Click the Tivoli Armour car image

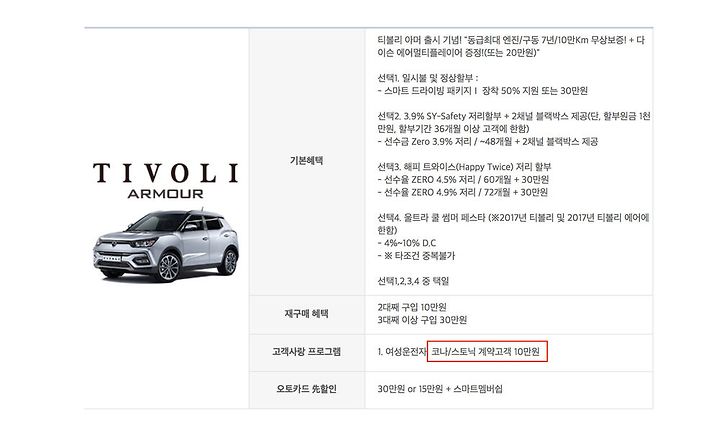pos(166,246)
